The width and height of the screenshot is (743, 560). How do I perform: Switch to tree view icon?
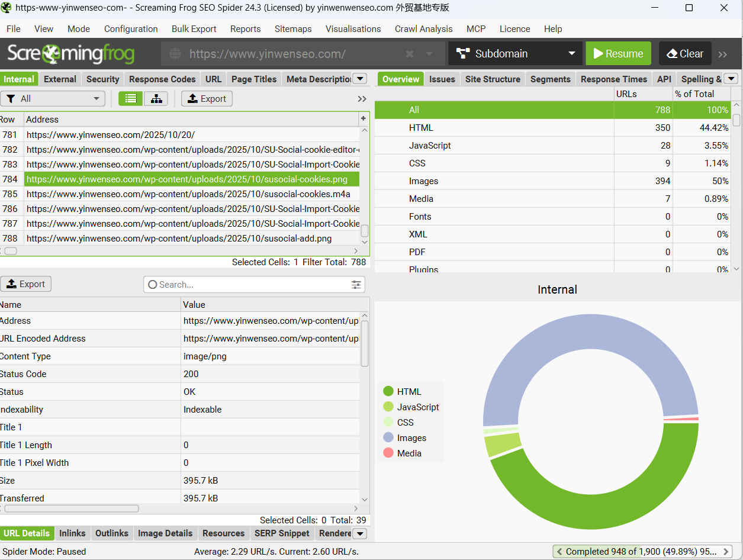[x=156, y=99]
